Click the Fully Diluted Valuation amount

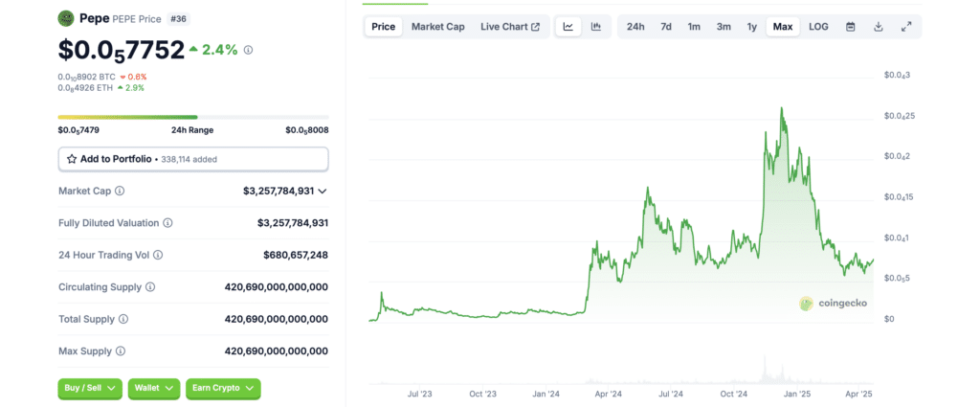tap(293, 222)
